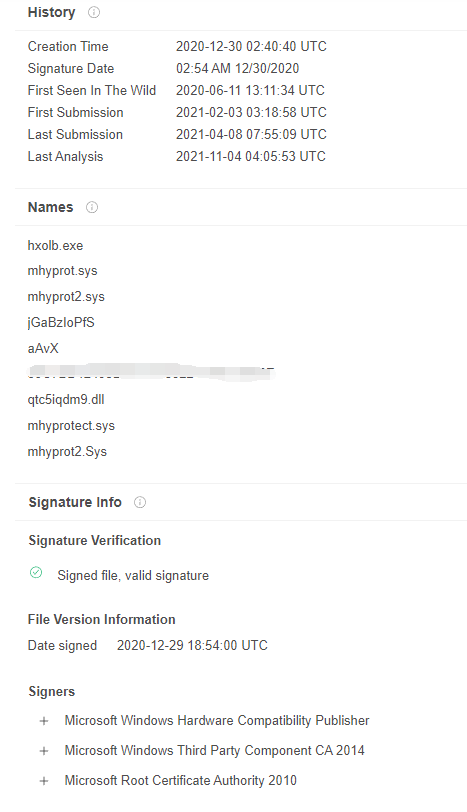The height and width of the screenshot is (812, 467).
Task: Click the History info icon
Action: pos(94,12)
